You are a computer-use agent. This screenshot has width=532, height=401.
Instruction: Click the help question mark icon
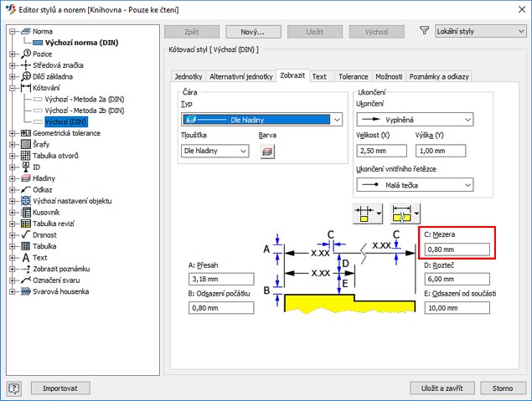[14, 388]
